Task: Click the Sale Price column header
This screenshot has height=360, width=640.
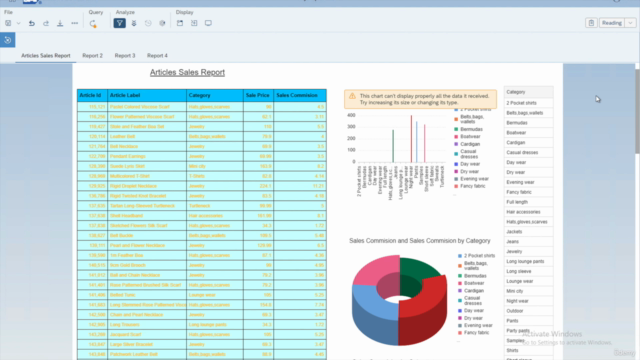Action: pyautogui.click(x=258, y=95)
